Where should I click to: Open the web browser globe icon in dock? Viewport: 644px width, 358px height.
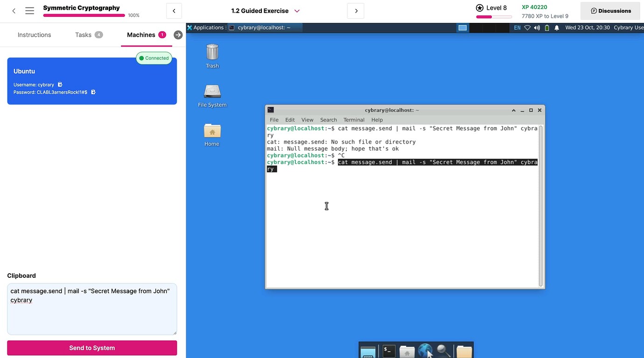[x=425, y=351]
